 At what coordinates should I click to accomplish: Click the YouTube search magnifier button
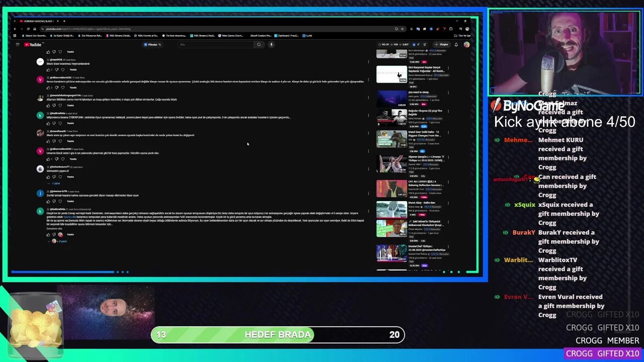click(259, 45)
